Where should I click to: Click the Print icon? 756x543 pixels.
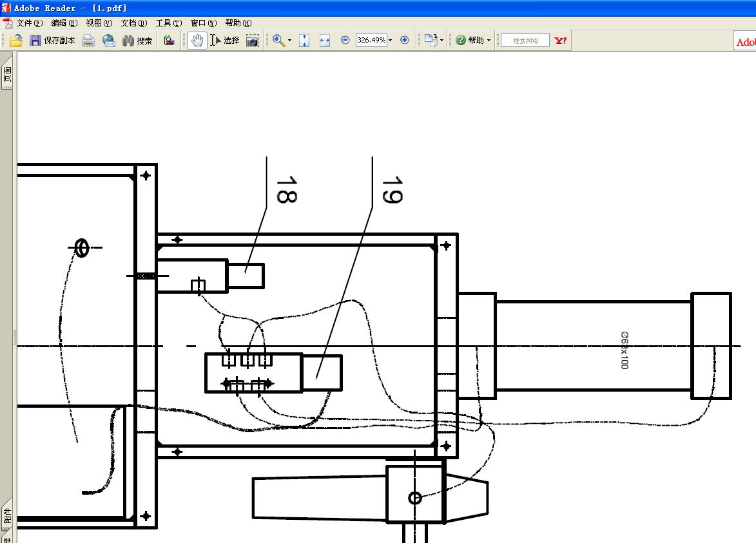[88, 41]
